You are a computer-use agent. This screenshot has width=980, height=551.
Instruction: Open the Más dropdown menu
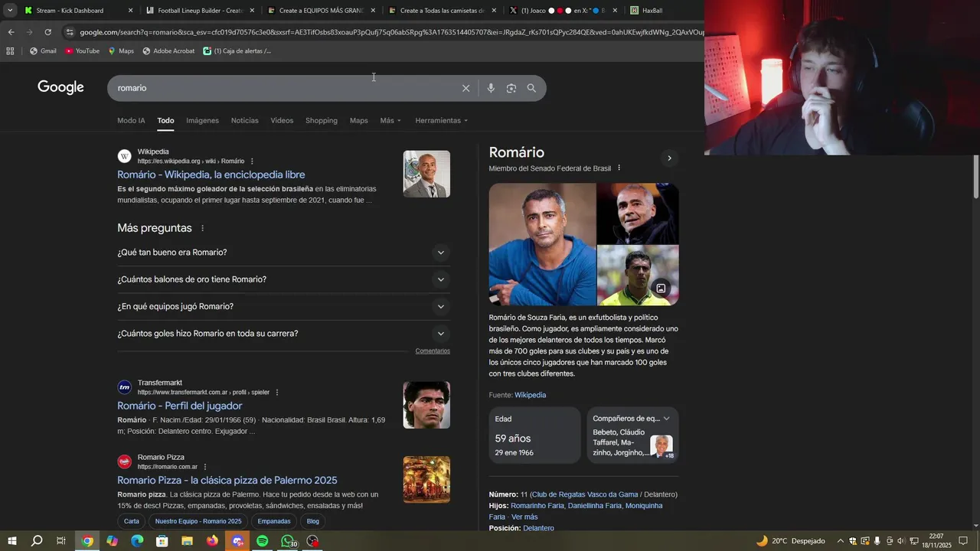(x=390, y=121)
